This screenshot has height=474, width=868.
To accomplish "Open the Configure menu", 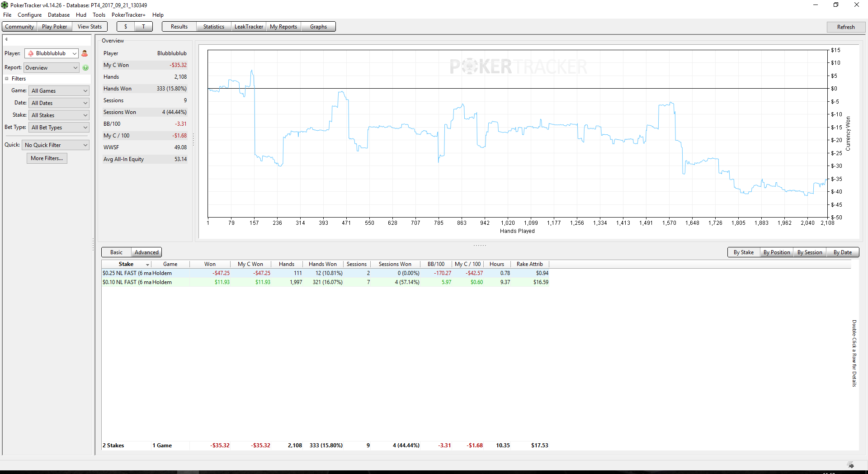I will point(30,15).
